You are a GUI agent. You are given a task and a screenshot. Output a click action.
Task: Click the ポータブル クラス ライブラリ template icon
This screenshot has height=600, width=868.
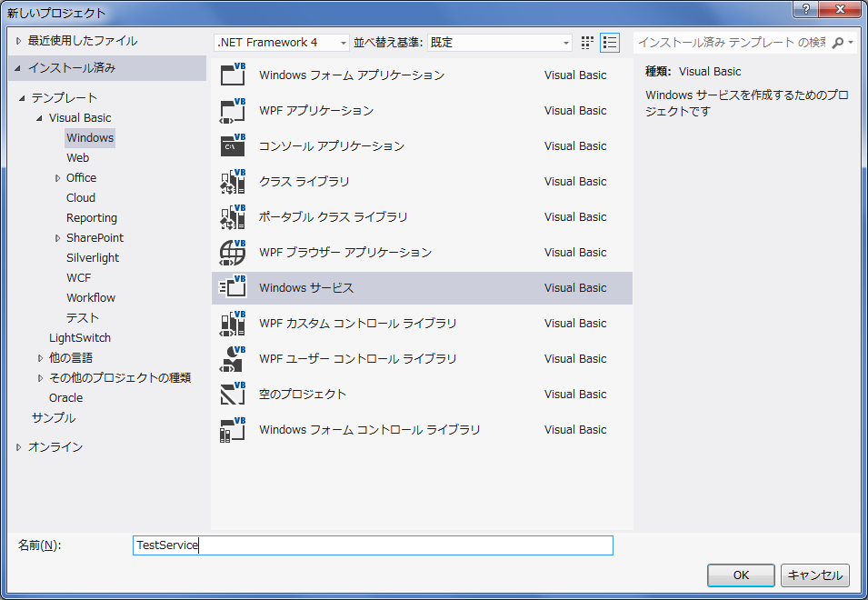click(x=233, y=216)
